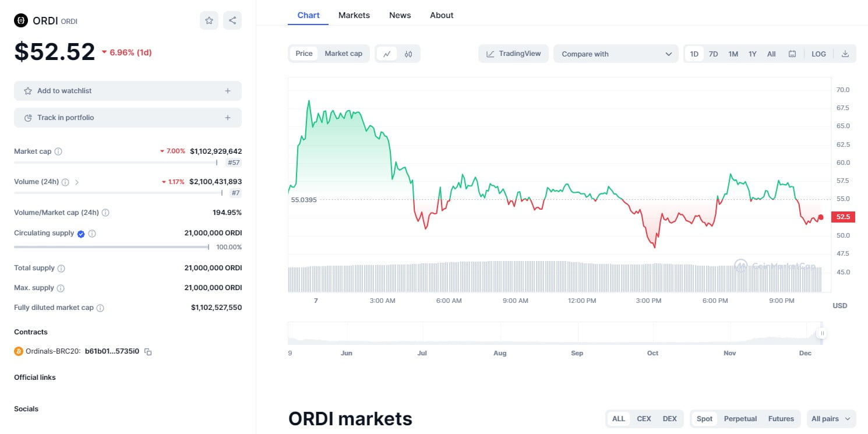Click the $1,102,527,550 fully diluted value
The image size is (868, 434).
coord(217,308)
